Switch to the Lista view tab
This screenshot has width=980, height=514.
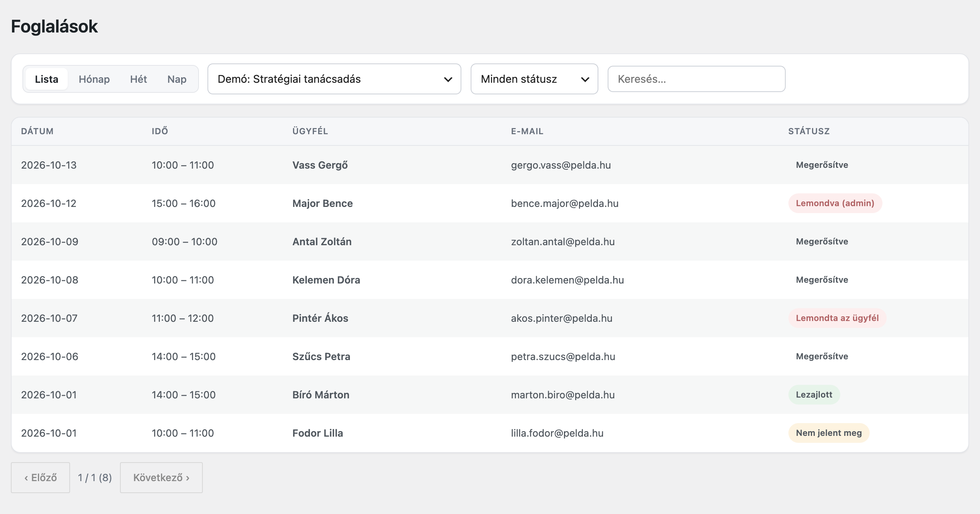pyautogui.click(x=46, y=79)
